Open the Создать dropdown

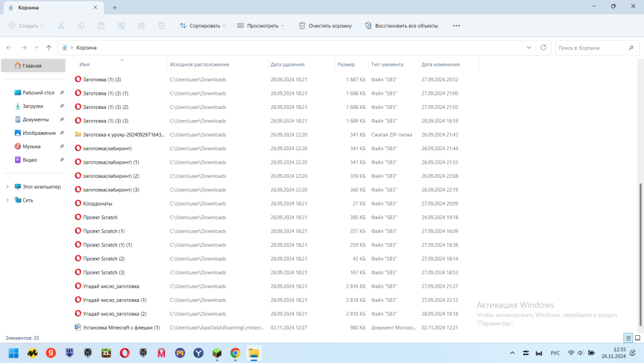pos(26,26)
